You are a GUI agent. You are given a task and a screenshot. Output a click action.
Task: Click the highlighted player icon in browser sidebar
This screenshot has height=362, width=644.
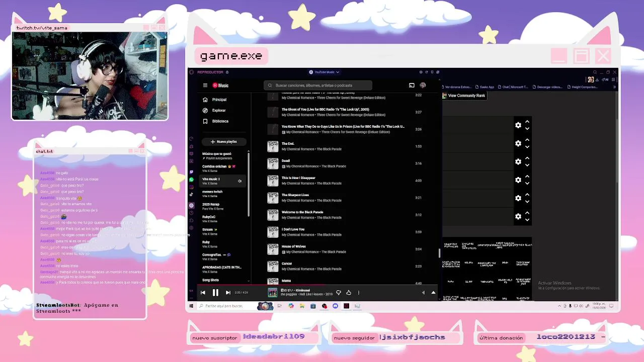191,206
